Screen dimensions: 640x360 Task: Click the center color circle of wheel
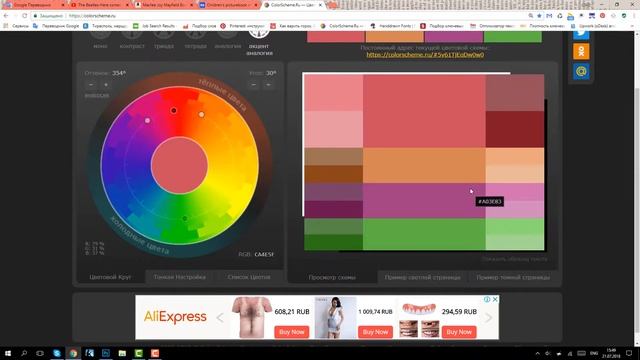click(x=179, y=165)
